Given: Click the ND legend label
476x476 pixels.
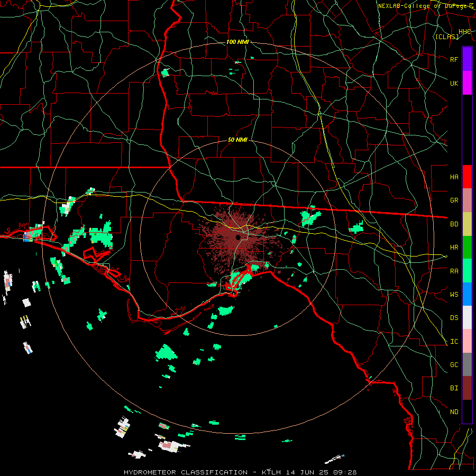Looking at the screenshot, I should 454,412.
